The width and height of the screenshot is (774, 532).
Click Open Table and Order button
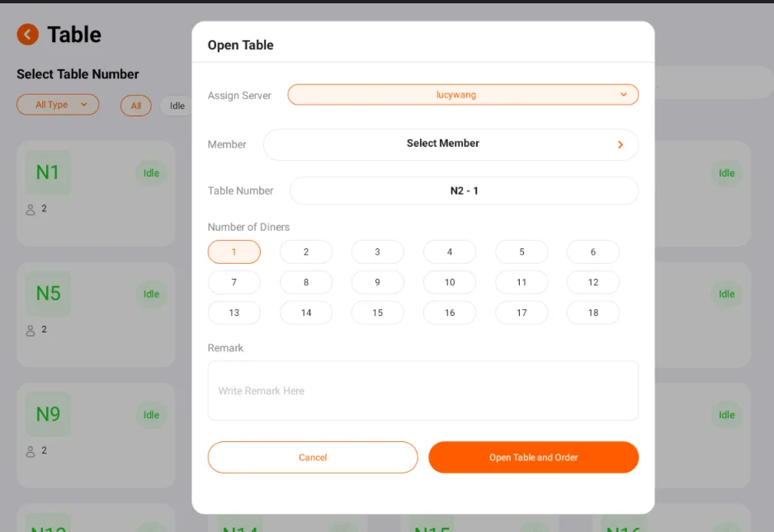click(534, 458)
